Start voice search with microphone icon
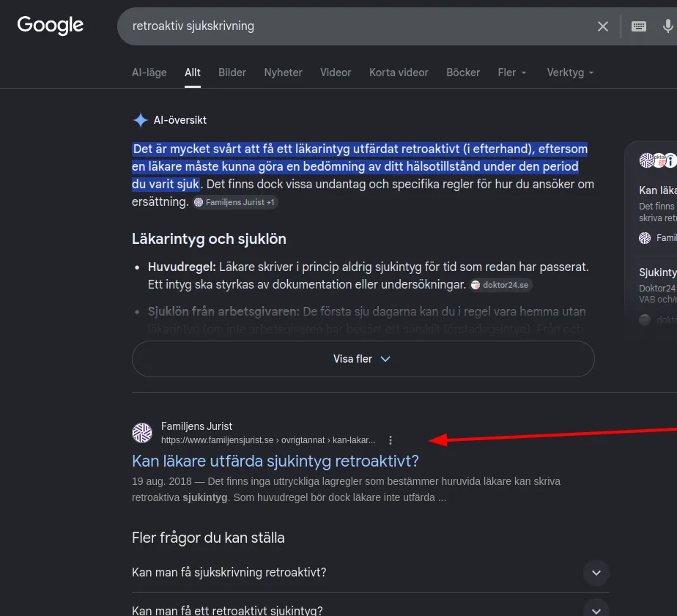Image resolution: width=677 pixels, height=616 pixels. point(667,26)
